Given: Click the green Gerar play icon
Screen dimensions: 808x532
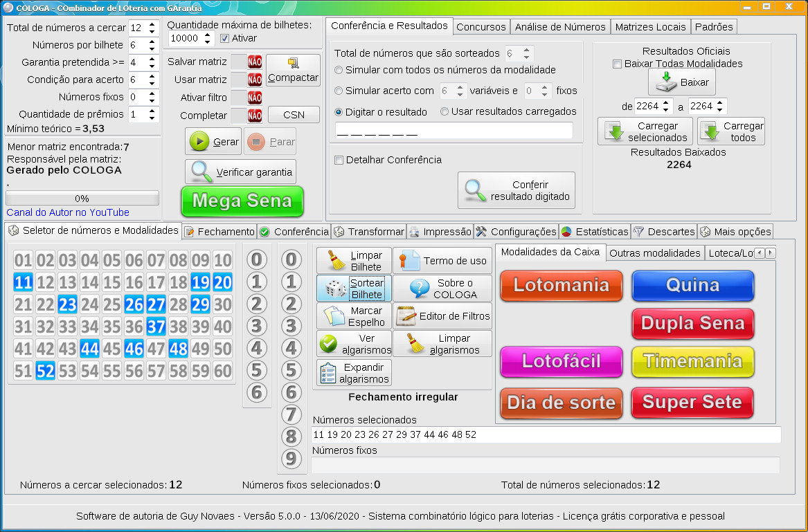Looking at the screenshot, I should pyautogui.click(x=199, y=141).
